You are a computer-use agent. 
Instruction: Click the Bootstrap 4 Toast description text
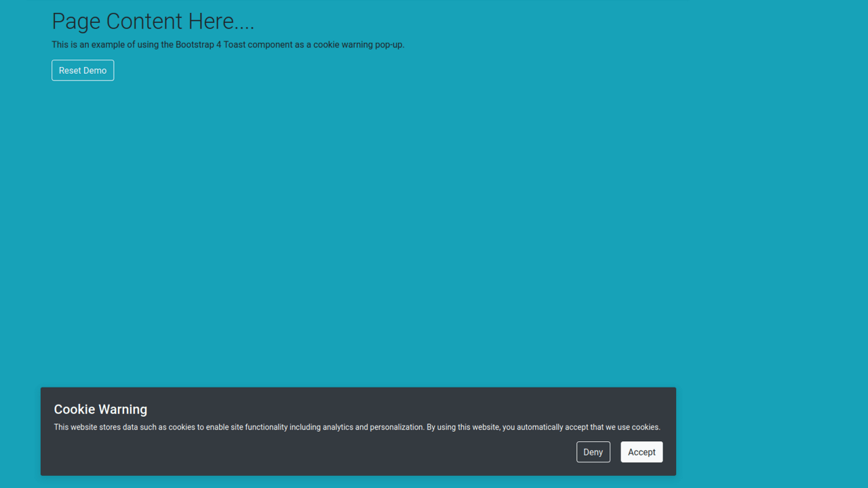coord(228,44)
